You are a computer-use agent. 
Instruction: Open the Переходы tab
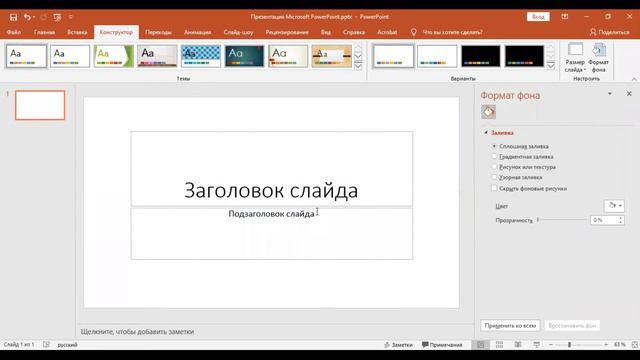[158, 32]
